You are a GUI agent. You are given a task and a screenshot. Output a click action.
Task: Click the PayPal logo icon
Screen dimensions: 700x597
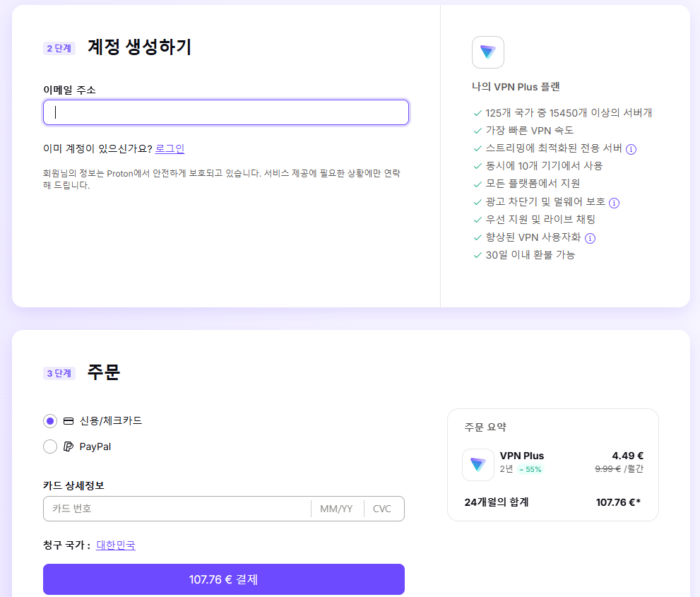(x=69, y=447)
